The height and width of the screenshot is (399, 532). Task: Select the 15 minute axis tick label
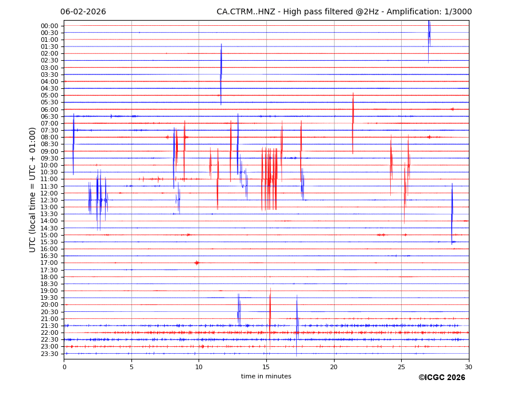266,367
